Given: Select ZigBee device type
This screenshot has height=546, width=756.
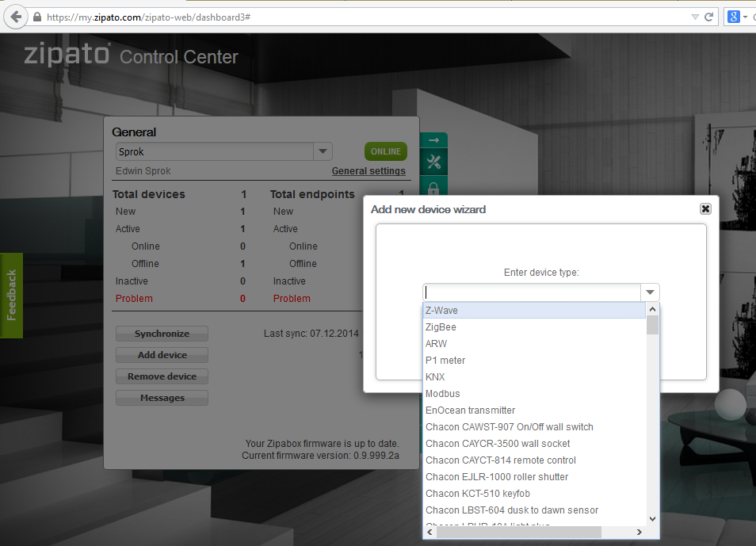Looking at the screenshot, I should 534,327.
